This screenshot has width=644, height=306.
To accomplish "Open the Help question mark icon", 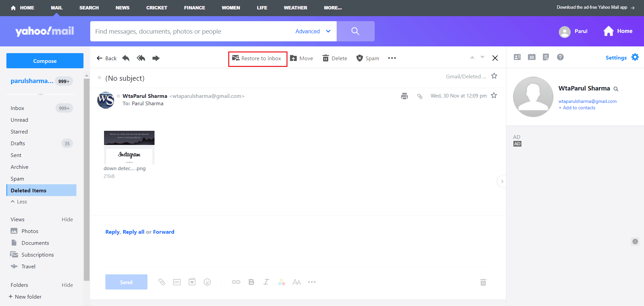I will (560, 57).
